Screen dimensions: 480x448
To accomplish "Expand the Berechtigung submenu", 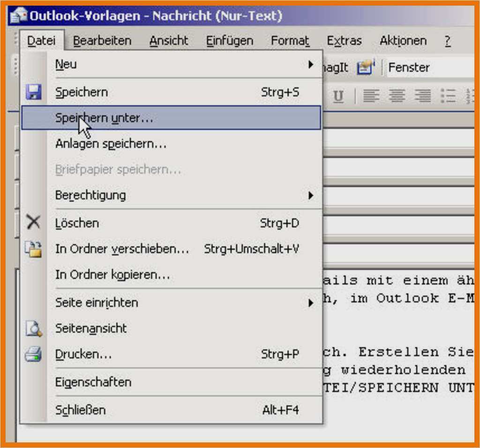I will (x=310, y=195).
